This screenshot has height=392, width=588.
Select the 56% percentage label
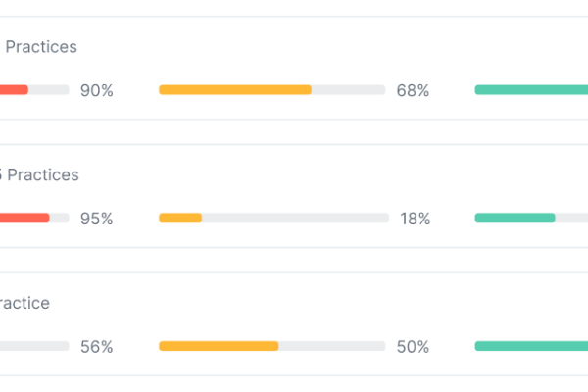tap(97, 347)
